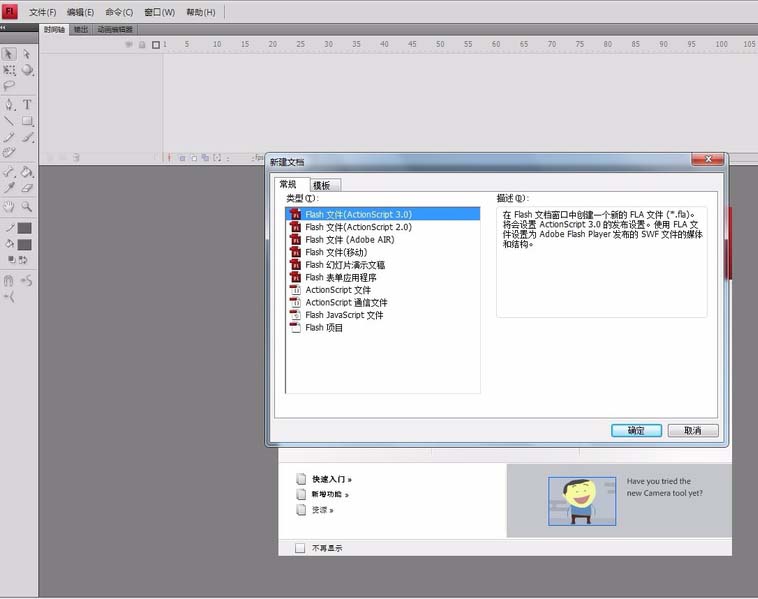Select the Brush tool
This screenshot has width=758, height=599.
point(28,137)
